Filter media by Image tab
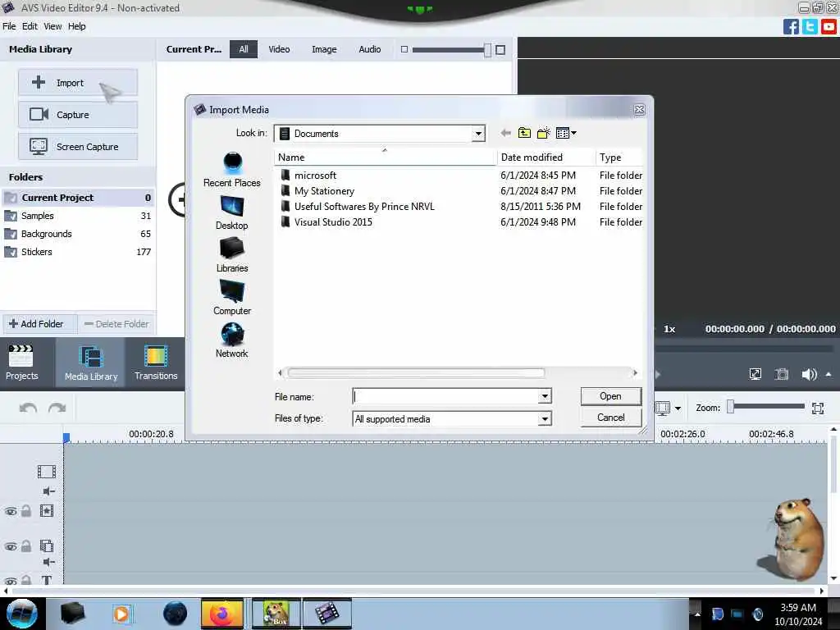840x630 pixels. pos(324,49)
